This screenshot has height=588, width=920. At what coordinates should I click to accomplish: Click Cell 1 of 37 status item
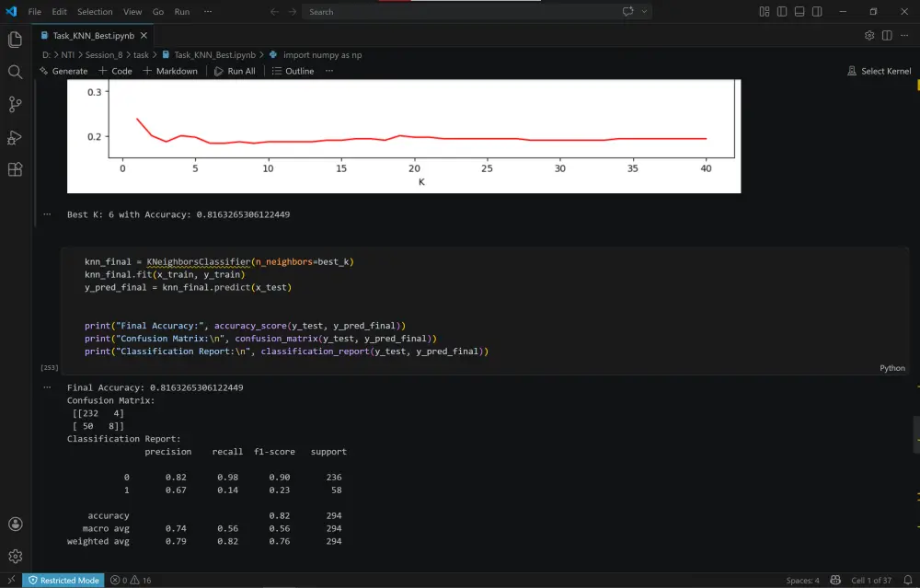(x=871, y=581)
